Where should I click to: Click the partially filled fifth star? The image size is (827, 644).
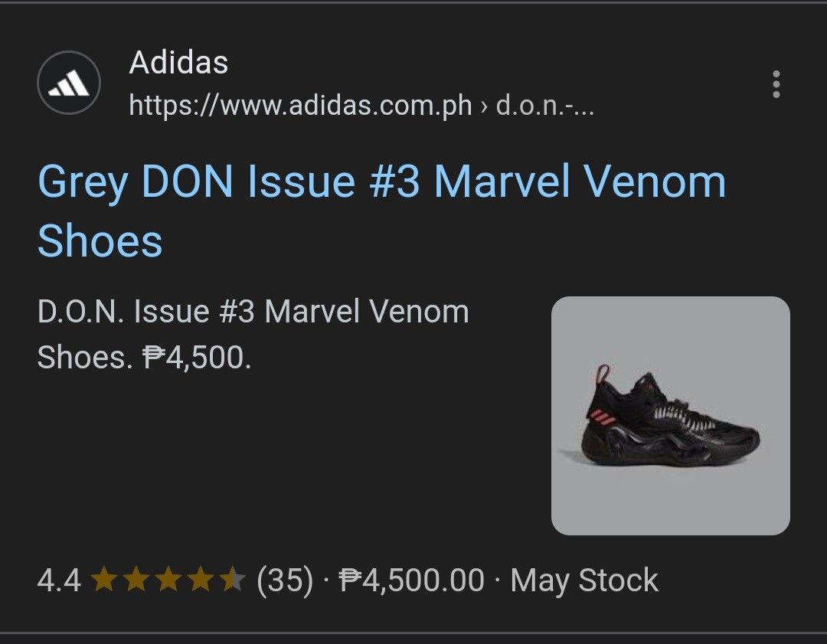[x=232, y=580]
